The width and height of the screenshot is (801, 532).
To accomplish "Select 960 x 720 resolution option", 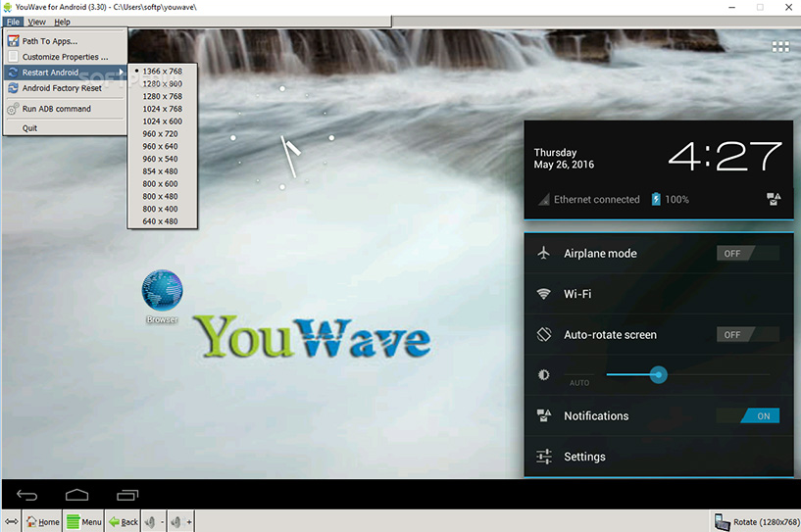I will coord(163,134).
